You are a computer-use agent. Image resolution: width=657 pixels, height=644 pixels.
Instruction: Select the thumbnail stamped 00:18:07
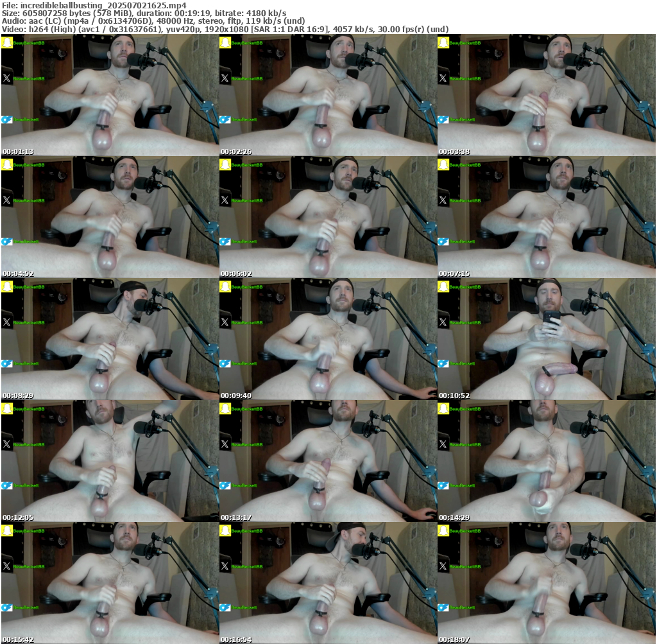tap(547, 583)
